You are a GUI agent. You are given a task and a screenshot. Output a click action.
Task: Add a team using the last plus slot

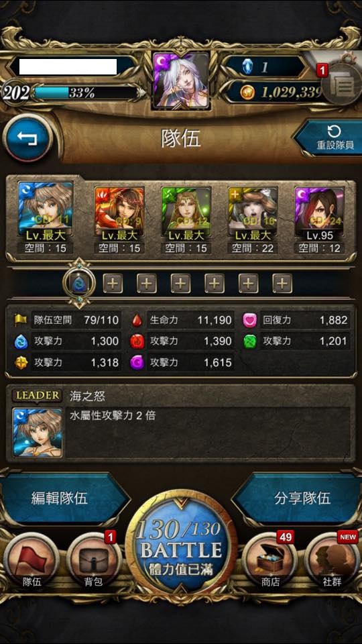[x=282, y=283]
